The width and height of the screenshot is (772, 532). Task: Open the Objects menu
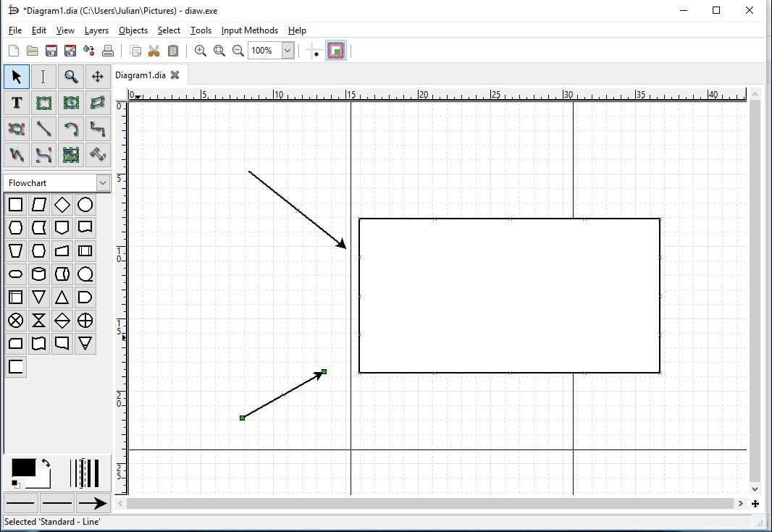(x=133, y=30)
